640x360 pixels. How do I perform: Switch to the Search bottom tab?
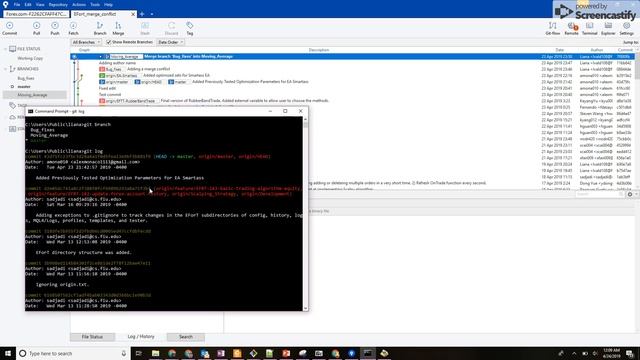186,337
